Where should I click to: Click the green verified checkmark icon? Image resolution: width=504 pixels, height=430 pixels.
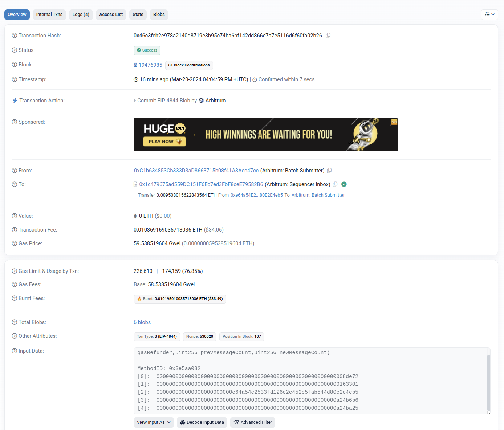tap(344, 184)
